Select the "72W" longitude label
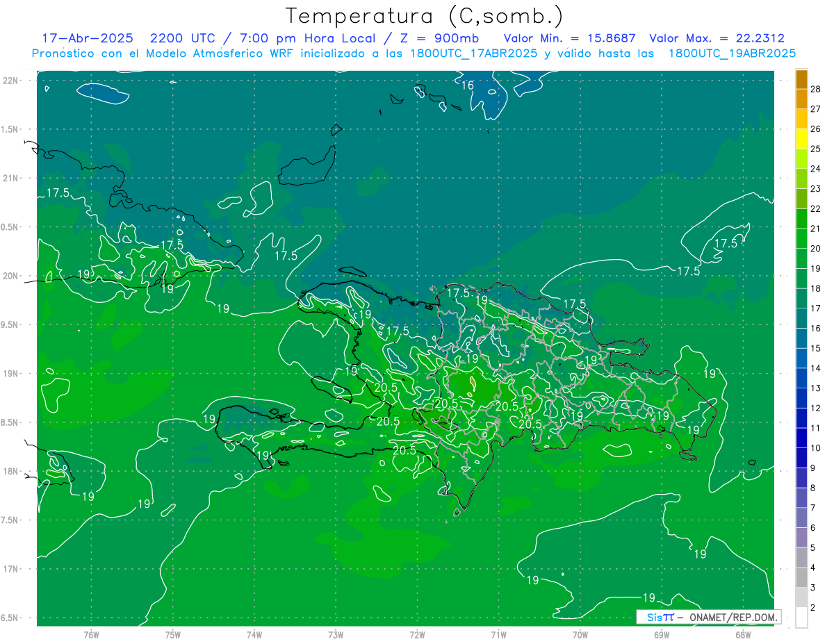 pos(418,635)
